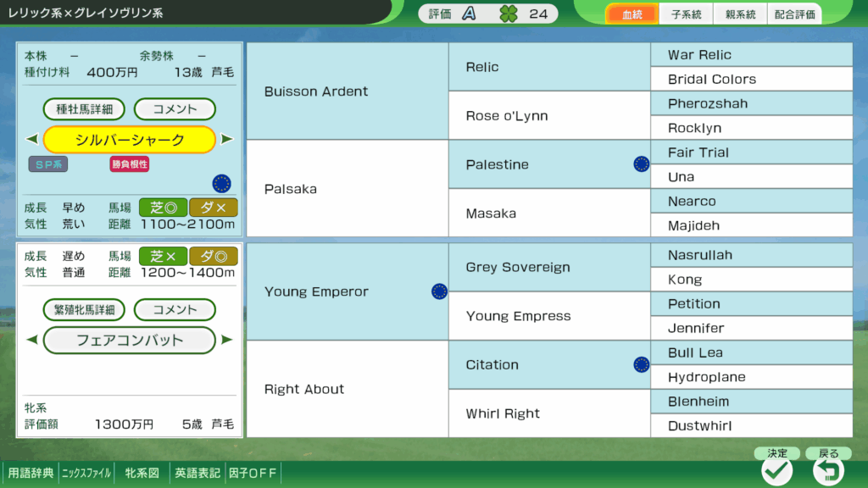Select Pherozshah ancestor row
868x488 pixels.
(x=752, y=103)
